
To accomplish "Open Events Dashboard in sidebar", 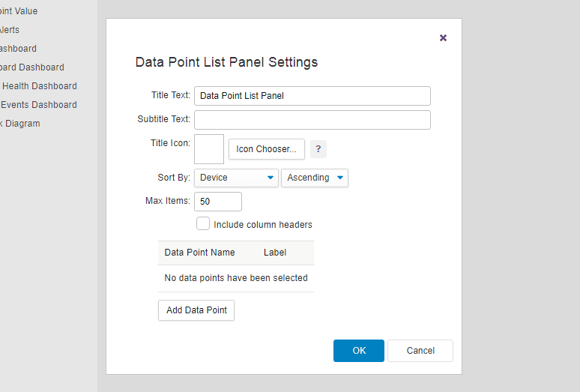I will pos(38,105).
